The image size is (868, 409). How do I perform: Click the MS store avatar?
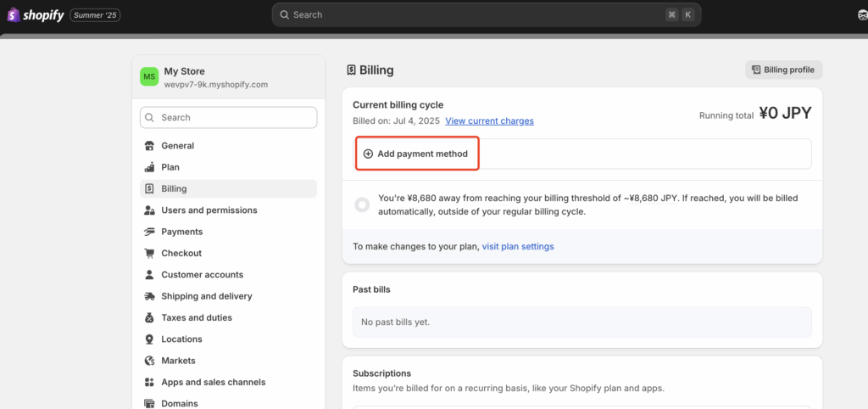pos(149,77)
